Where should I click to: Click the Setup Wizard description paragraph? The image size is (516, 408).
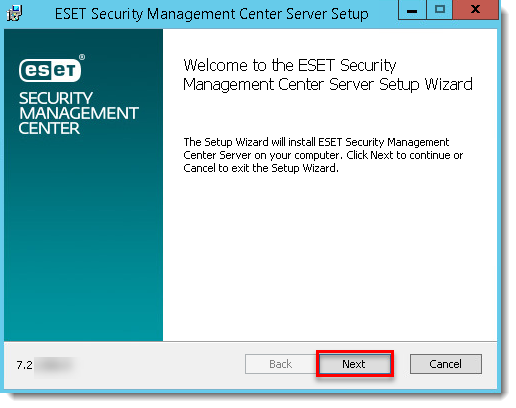click(323, 155)
